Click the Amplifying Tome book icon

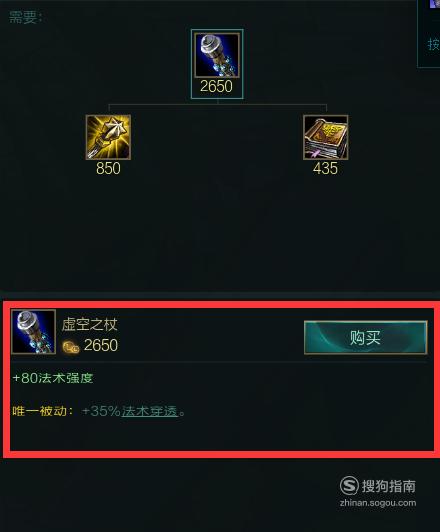pyautogui.click(x=326, y=137)
